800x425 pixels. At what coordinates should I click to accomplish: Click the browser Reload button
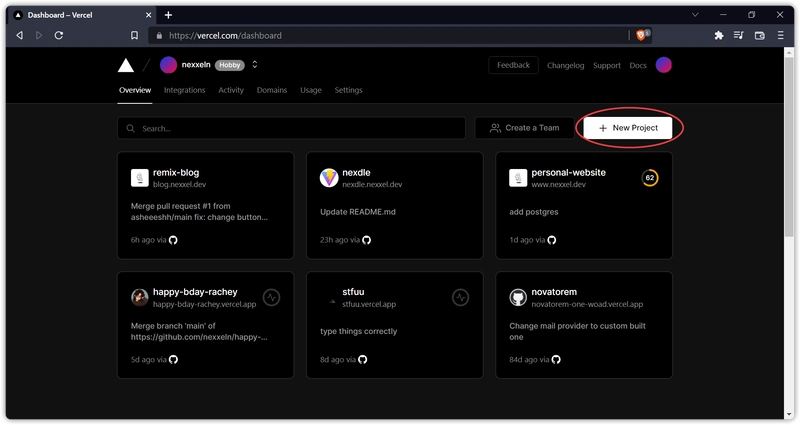click(59, 35)
